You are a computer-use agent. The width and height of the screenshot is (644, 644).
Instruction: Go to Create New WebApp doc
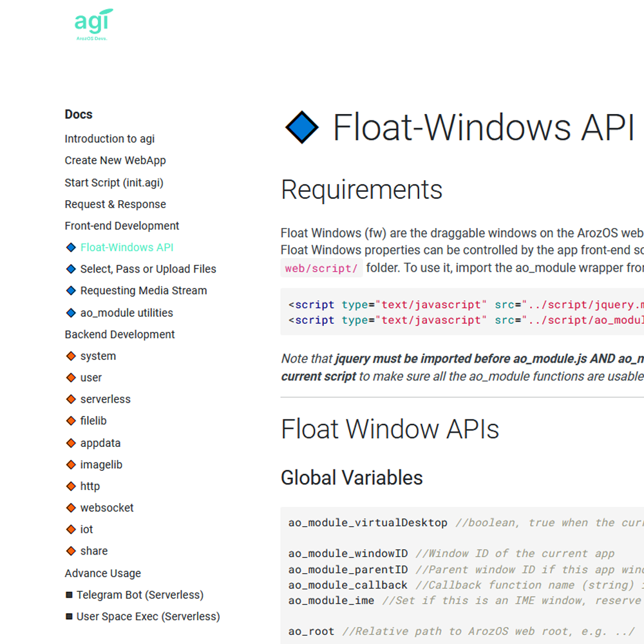(x=115, y=161)
